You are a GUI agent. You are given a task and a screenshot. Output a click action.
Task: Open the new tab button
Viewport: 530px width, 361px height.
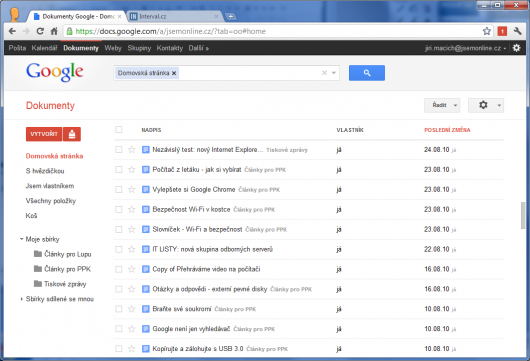click(x=231, y=16)
